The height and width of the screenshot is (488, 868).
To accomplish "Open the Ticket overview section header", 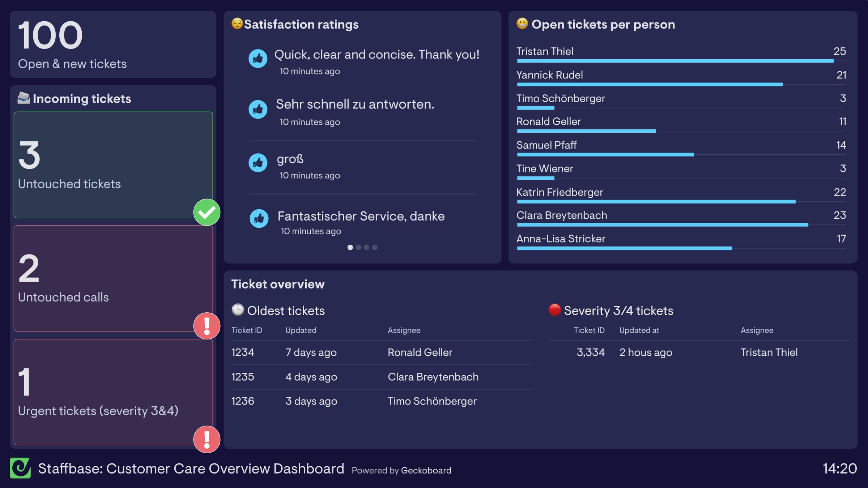I will pos(278,284).
